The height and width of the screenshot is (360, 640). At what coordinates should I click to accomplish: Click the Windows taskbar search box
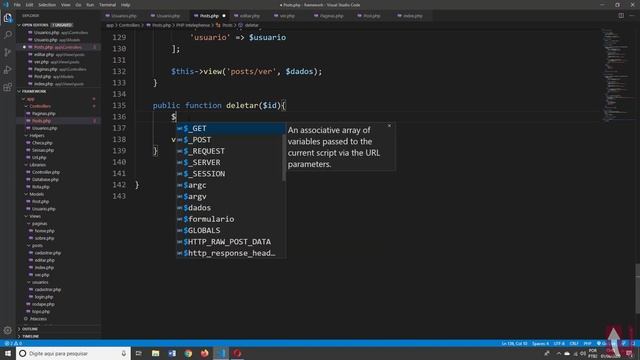pos(73,353)
